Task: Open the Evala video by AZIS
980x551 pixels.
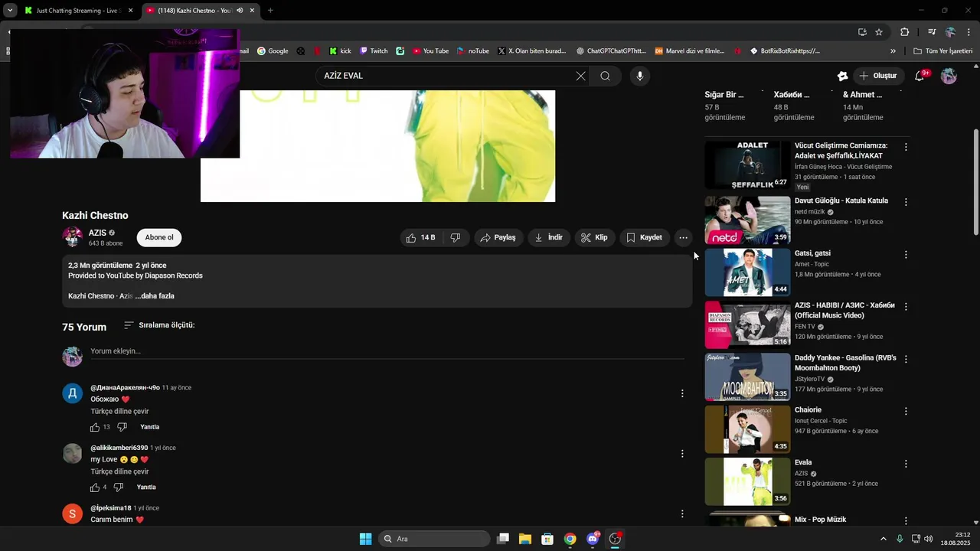Action: pyautogui.click(x=747, y=482)
